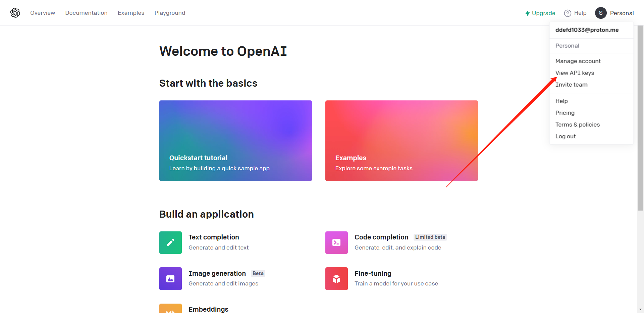Click the green pencil Text completion icon
The image size is (644, 313).
coord(170,242)
